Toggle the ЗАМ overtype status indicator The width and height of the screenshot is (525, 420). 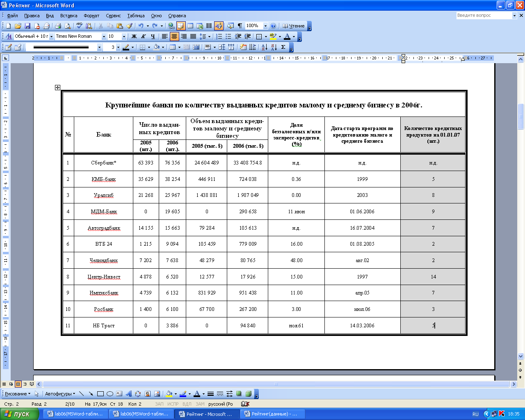coord(200,404)
